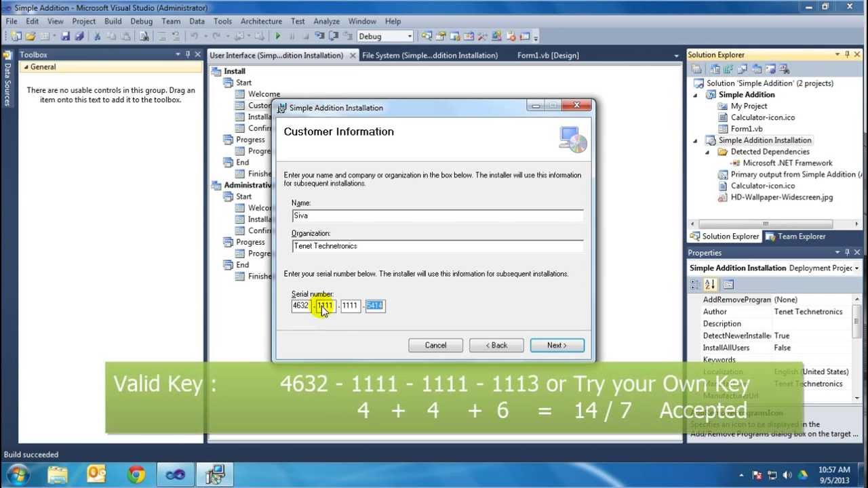868x488 pixels.
Task: Open the Build menu
Action: [x=113, y=21]
